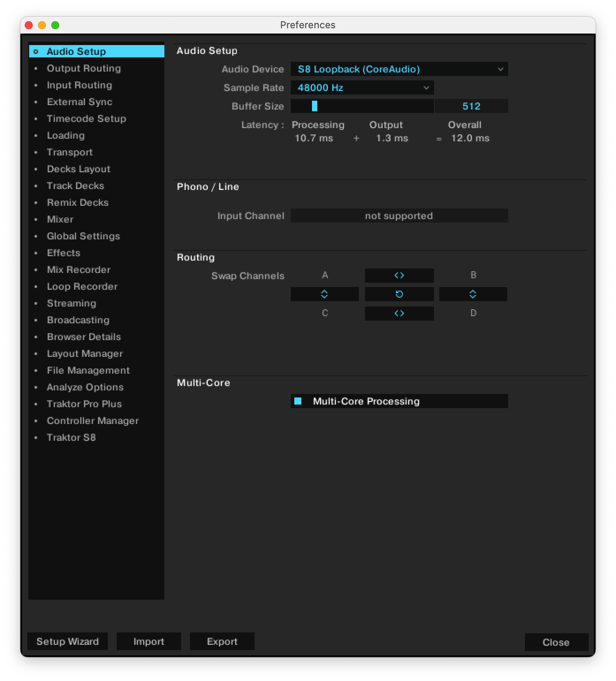Select Effects in the sidebar
This screenshot has width=616, height=681.
point(96,253)
